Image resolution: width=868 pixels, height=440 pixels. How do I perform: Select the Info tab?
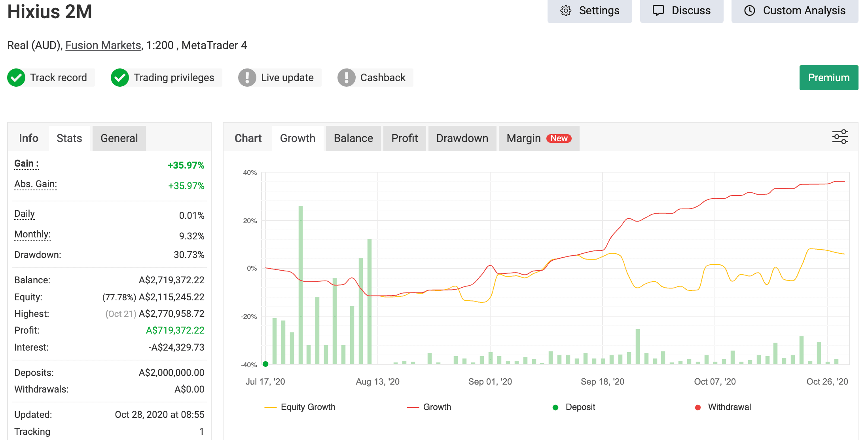[x=28, y=138]
